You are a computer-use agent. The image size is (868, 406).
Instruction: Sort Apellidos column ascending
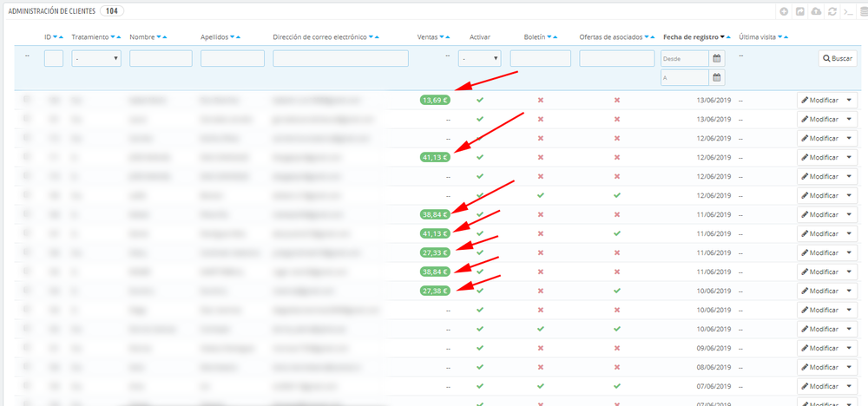pos(238,37)
